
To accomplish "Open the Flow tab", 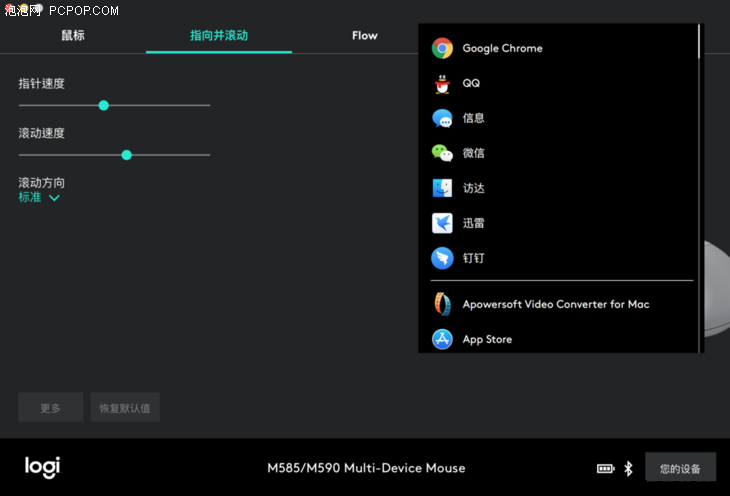I will (x=365, y=35).
